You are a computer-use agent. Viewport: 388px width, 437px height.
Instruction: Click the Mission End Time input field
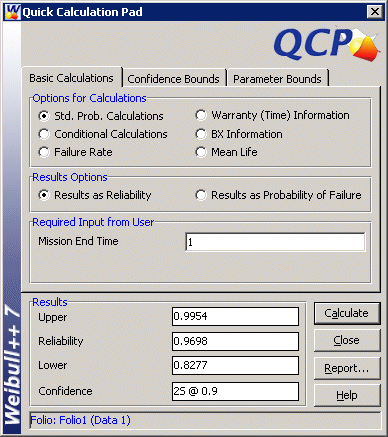click(x=275, y=242)
